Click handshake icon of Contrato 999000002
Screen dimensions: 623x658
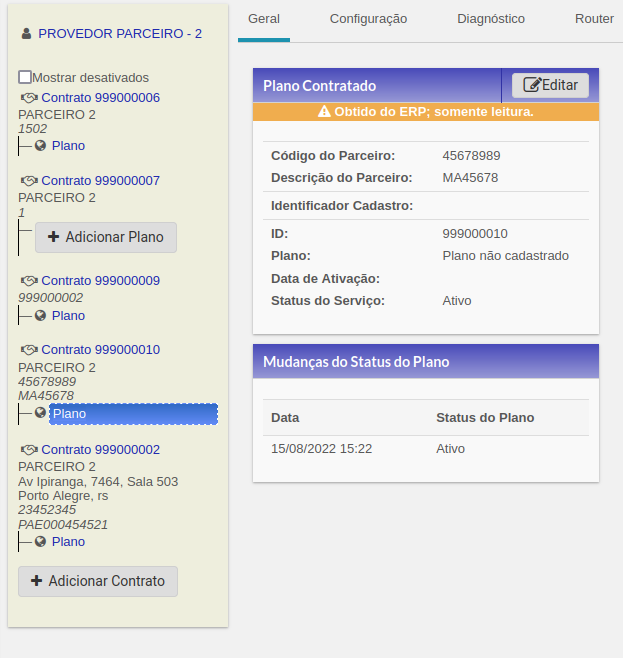click(29, 450)
